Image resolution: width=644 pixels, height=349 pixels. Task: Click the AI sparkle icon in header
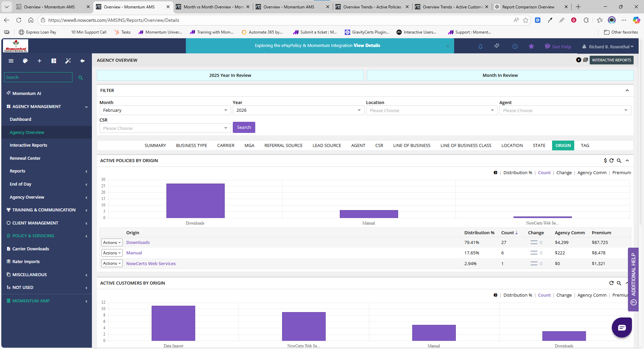click(497, 46)
